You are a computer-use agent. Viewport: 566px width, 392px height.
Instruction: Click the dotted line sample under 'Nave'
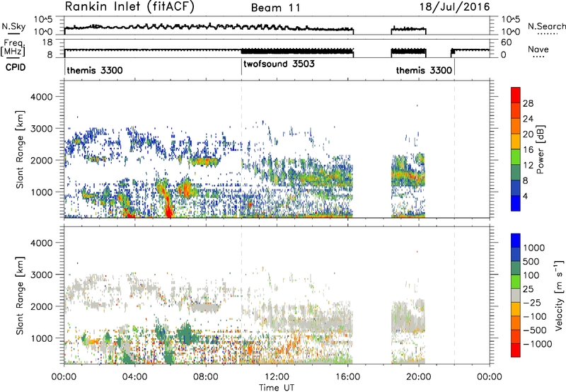coord(538,57)
